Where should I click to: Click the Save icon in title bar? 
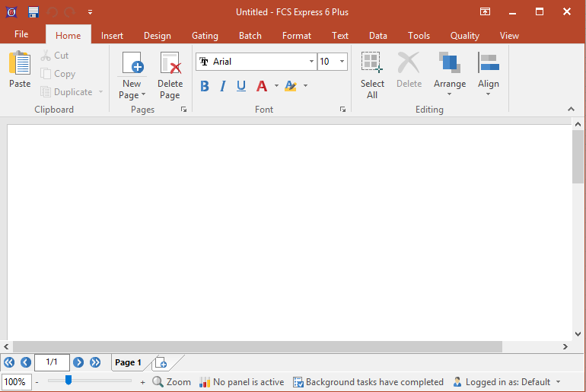[x=33, y=12]
